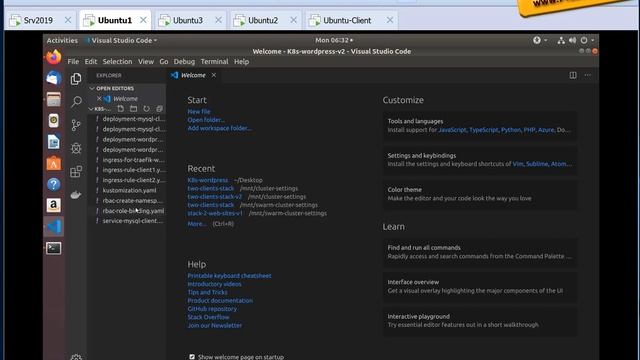Open Files manager from the Ubuntu dock
Screen dimensions: 640x360
click(x=53, y=99)
